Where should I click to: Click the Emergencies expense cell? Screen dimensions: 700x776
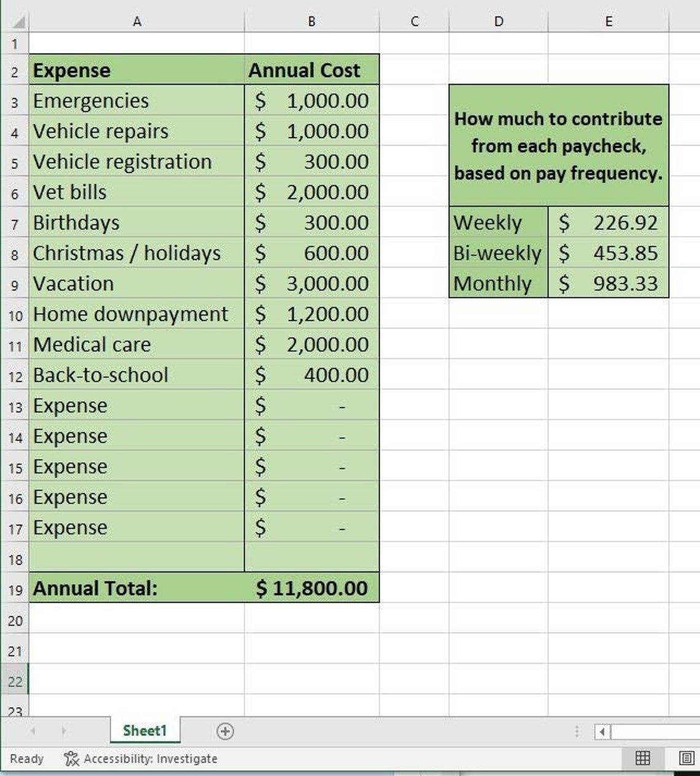[x=136, y=101]
